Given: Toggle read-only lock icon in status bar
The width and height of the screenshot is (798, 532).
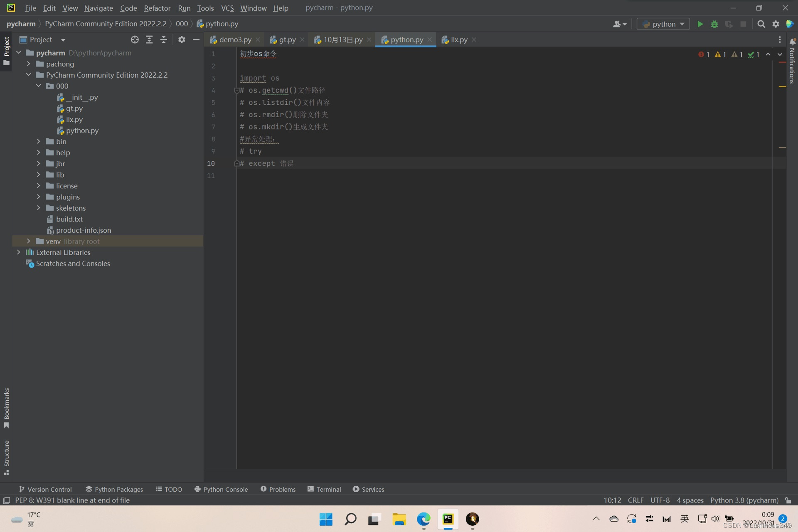Looking at the screenshot, I should click(788, 500).
